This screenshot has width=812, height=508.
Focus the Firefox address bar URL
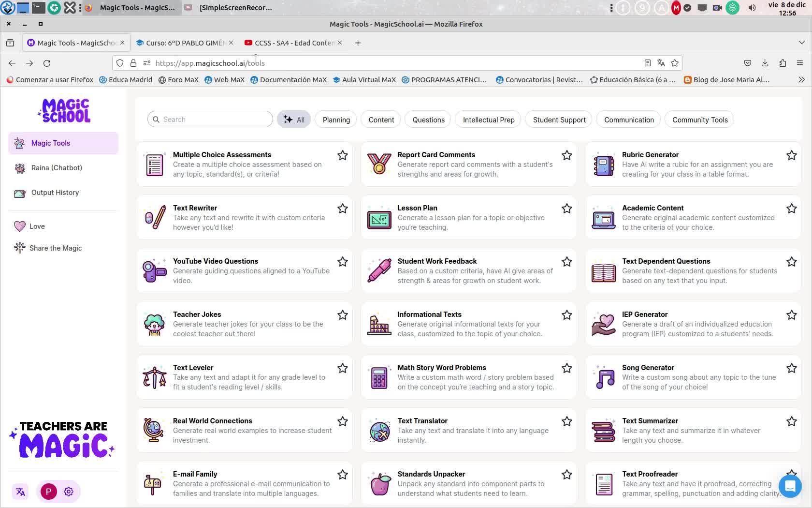coord(396,63)
